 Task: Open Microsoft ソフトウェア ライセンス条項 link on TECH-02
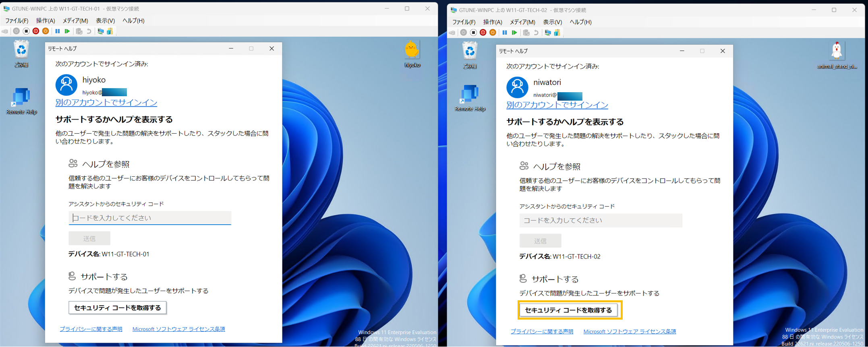pyautogui.click(x=630, y=332)
